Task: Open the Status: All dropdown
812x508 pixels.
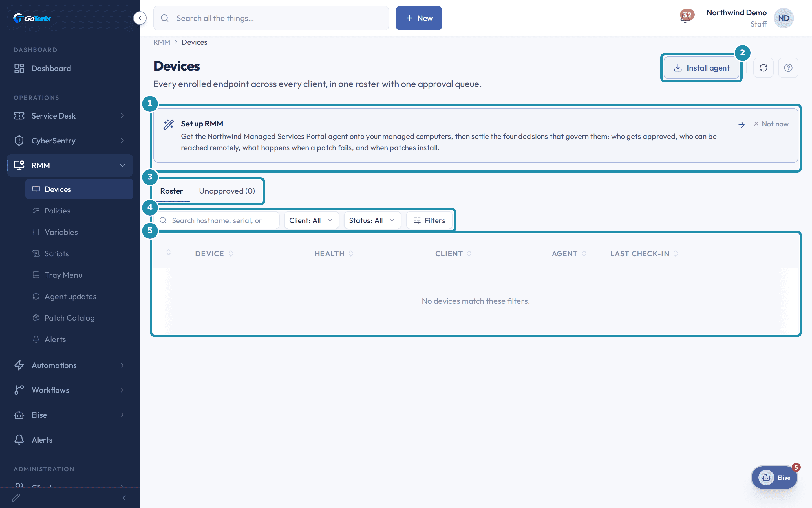Action: tap(372, 220)
